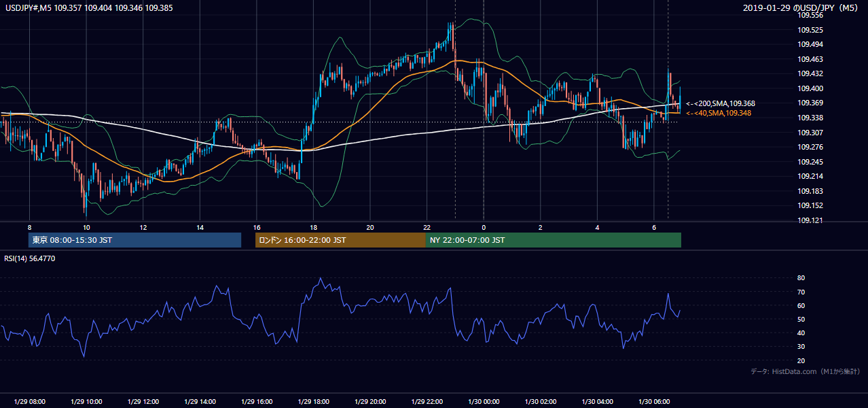Viewport: 868px width, 408px height.
Task: Click the RSI 50 level label
Action: 801,319
